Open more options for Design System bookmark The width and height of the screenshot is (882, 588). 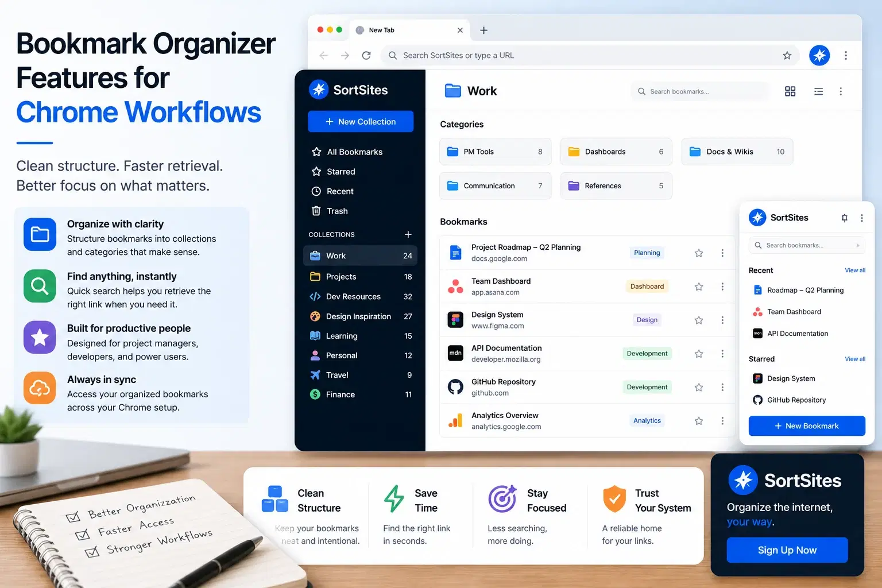point(722,320)
